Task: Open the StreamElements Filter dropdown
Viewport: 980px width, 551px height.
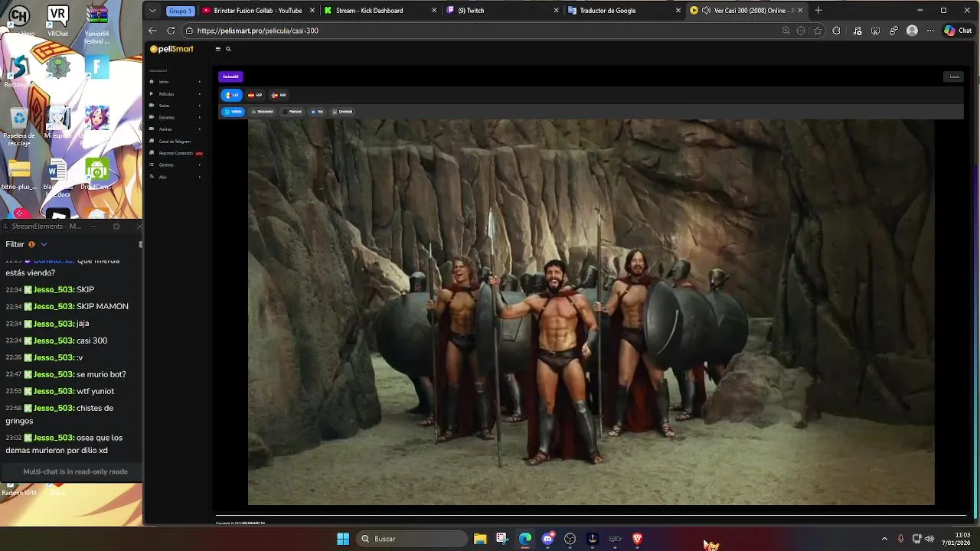Action: click(27, 244)
